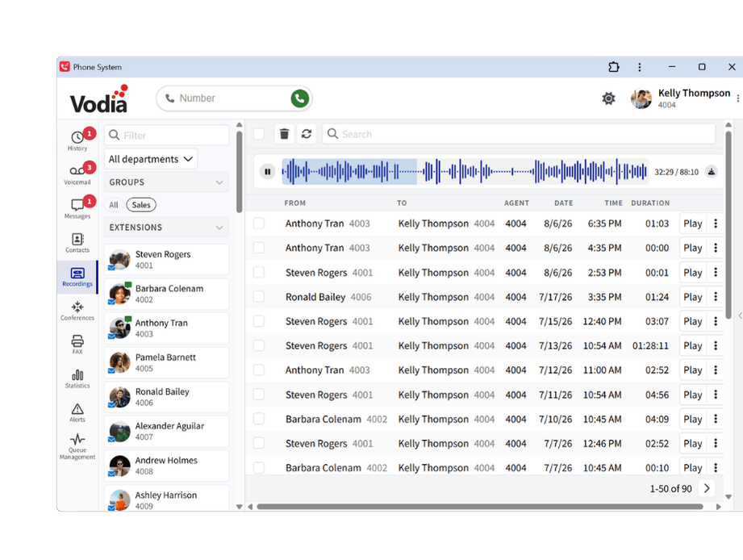Open more options for 6:35 PM recording
The height and width of the screenshot is (560, 743).
(x=716, y=224)
